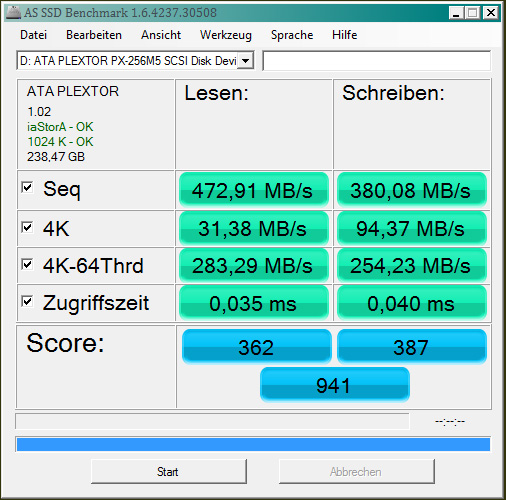Image resolution: width=506 pixels, height=500 pixels.
Task: Toggle the Zugriffszeit checkbox
Action: click(27, 302)
